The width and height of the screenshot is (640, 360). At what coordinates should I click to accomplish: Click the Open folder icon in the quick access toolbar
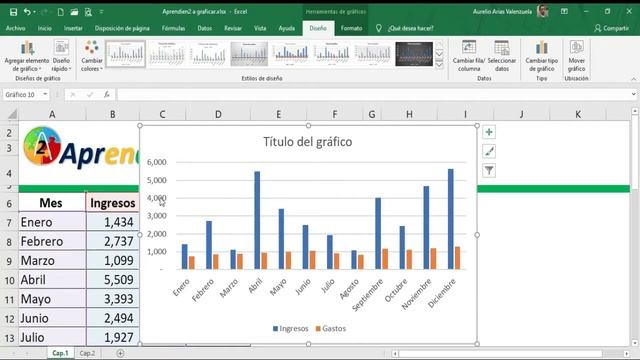74,12
